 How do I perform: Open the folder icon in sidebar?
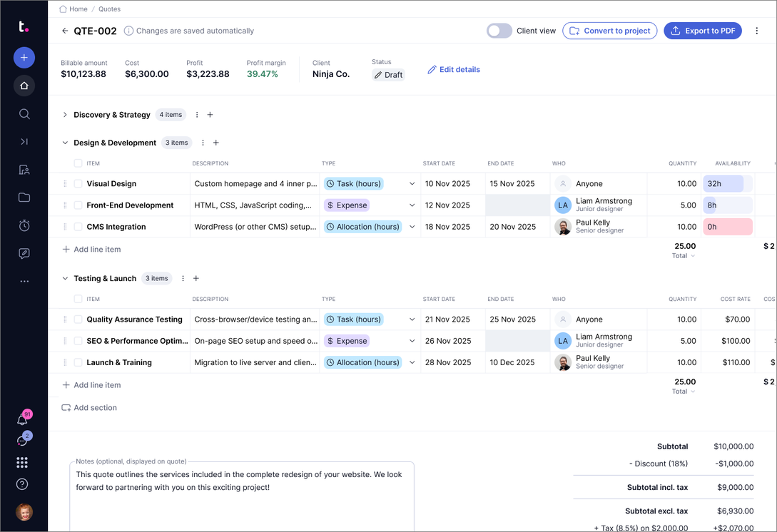point(24,198)
